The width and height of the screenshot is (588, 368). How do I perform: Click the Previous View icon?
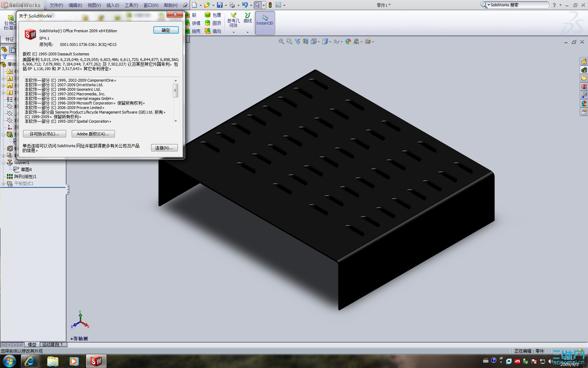(x=297, y=41)
